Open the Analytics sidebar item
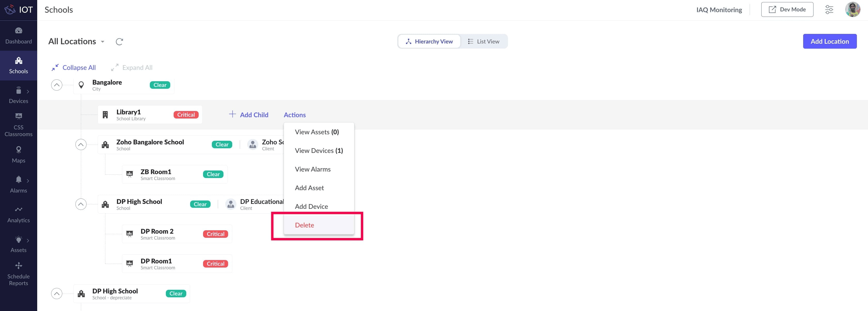This screenshot has height=311, width=868. pos(19,214)
